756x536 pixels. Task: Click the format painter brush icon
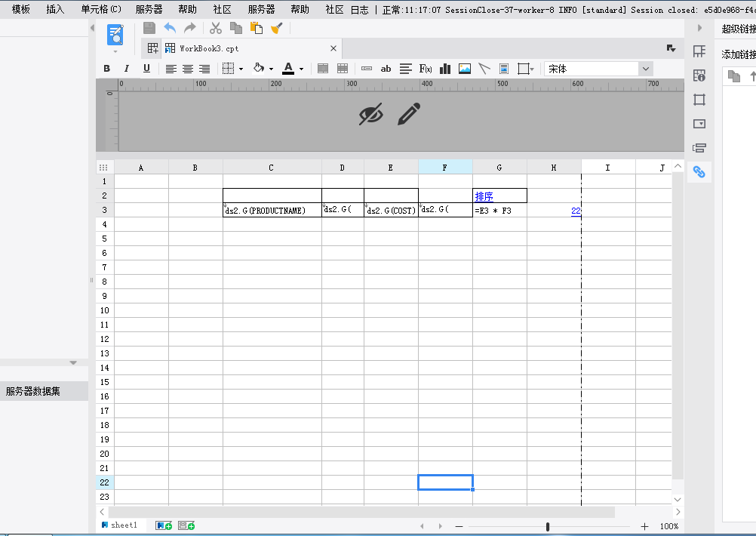pyautogui.click(x=277, y=28)
